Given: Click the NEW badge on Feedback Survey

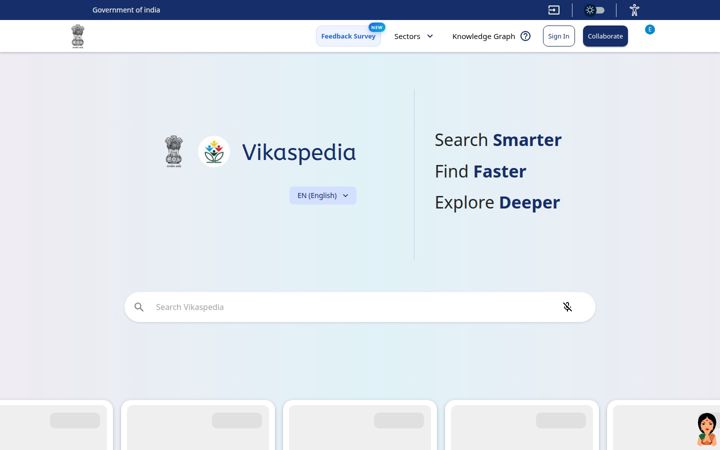Looking at the screenshot, I should click(x=377, y=27).
